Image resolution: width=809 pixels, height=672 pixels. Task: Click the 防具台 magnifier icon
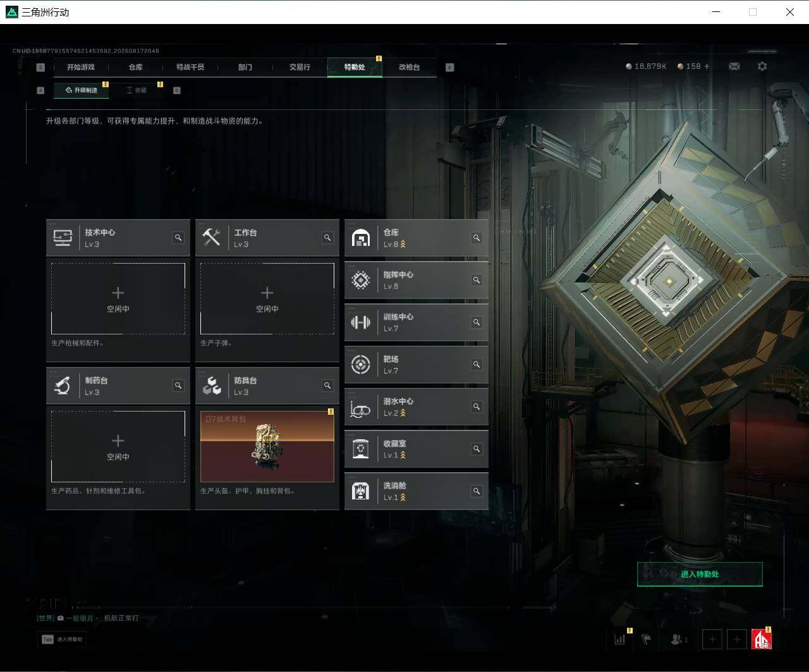pyautogui.click(x=327, y=386)
